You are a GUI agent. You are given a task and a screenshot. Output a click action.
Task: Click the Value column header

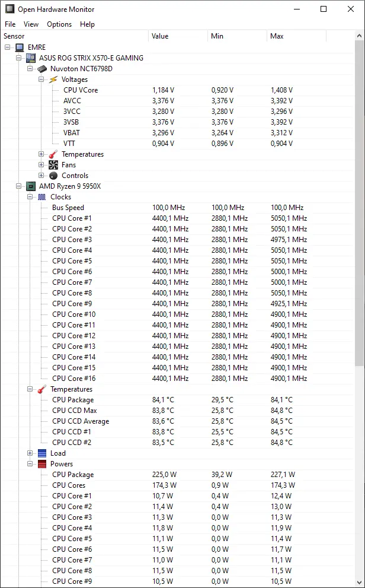pyautogui.click(x=178, y=36)
